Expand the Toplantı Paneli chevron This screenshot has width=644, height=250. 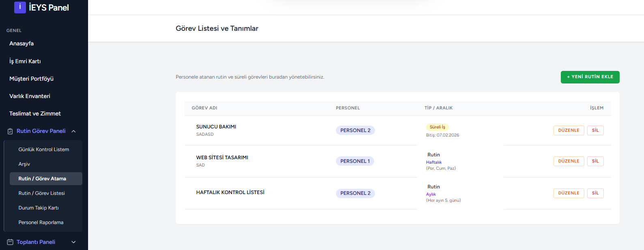73,242
